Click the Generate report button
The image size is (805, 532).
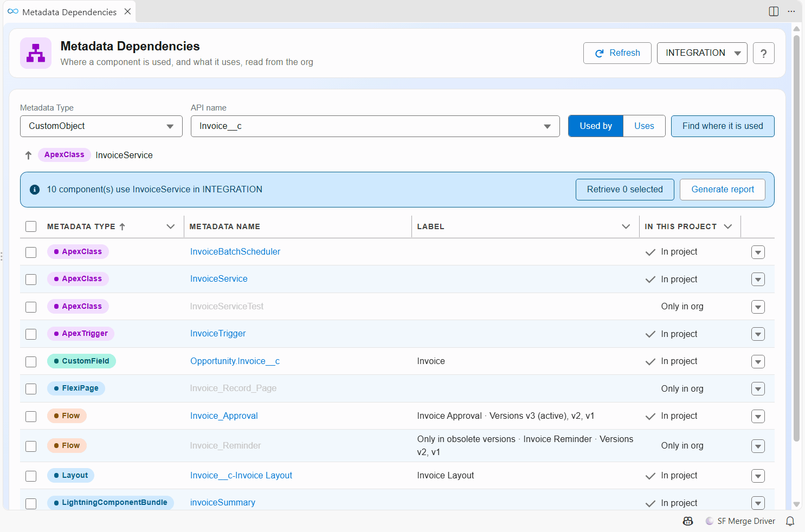tap(723, 190)
